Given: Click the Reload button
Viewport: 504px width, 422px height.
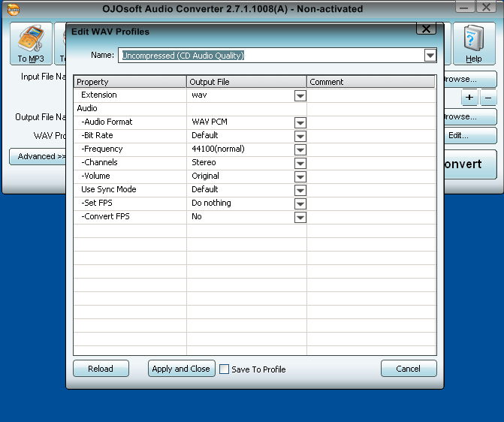Looking at the screenshot, I should tap(101, 369).
